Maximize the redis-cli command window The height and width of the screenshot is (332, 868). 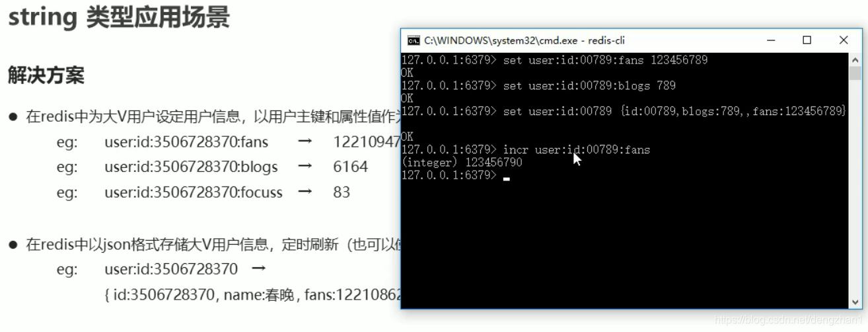click(x=807, y=40)
